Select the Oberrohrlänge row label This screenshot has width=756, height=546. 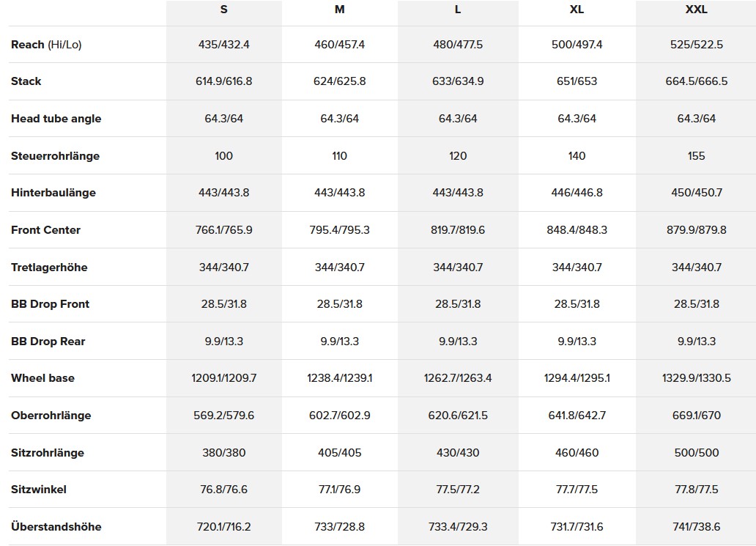[51, 416]
